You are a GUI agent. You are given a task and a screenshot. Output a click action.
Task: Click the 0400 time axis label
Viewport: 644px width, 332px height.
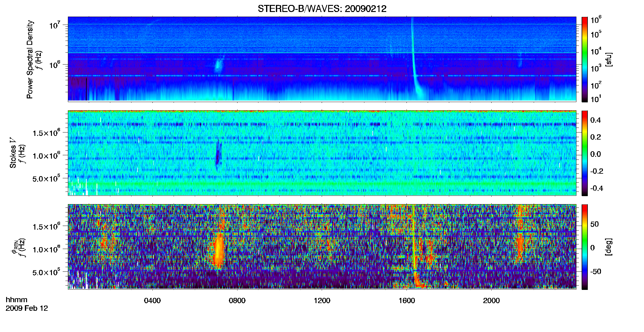tap(152, 301)
